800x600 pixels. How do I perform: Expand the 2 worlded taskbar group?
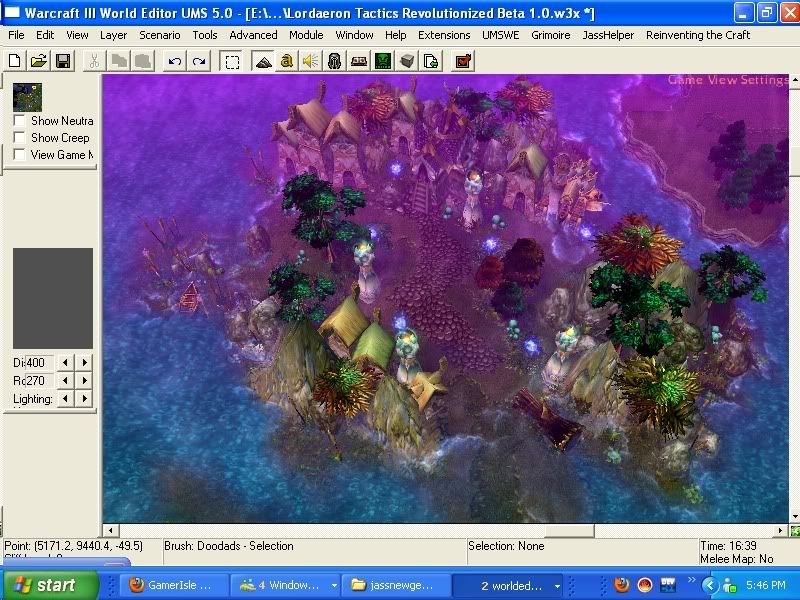click(x=508, y=585)
